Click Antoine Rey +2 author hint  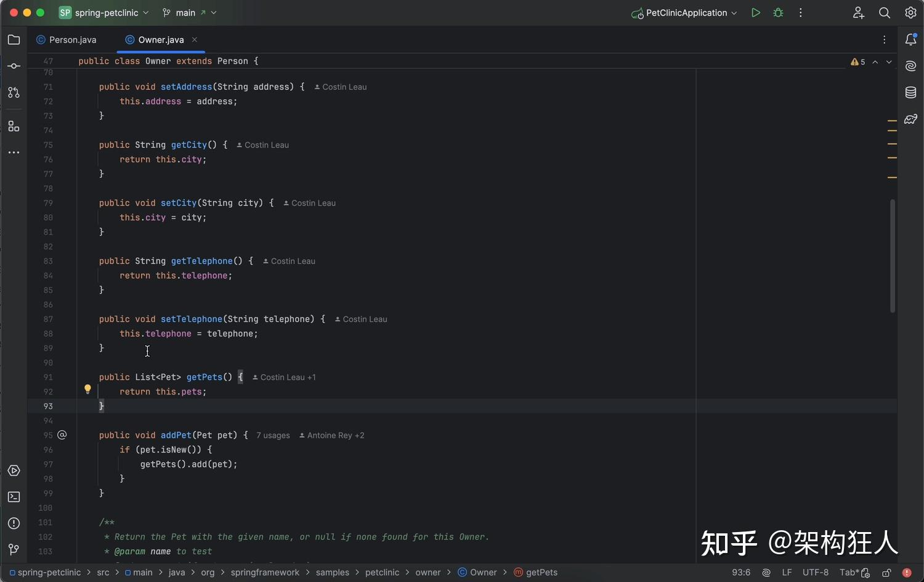tap(331, 435)
